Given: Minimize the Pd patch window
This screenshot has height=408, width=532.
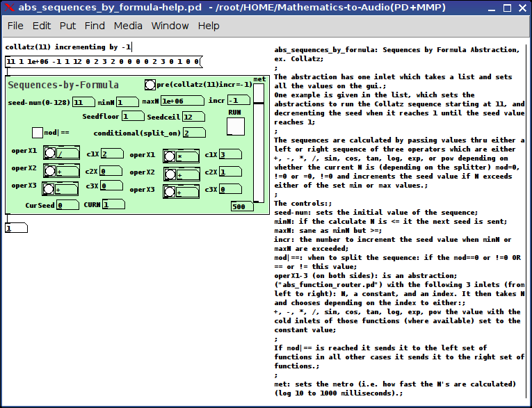Looking at the screenshot, I should point(491,8).
